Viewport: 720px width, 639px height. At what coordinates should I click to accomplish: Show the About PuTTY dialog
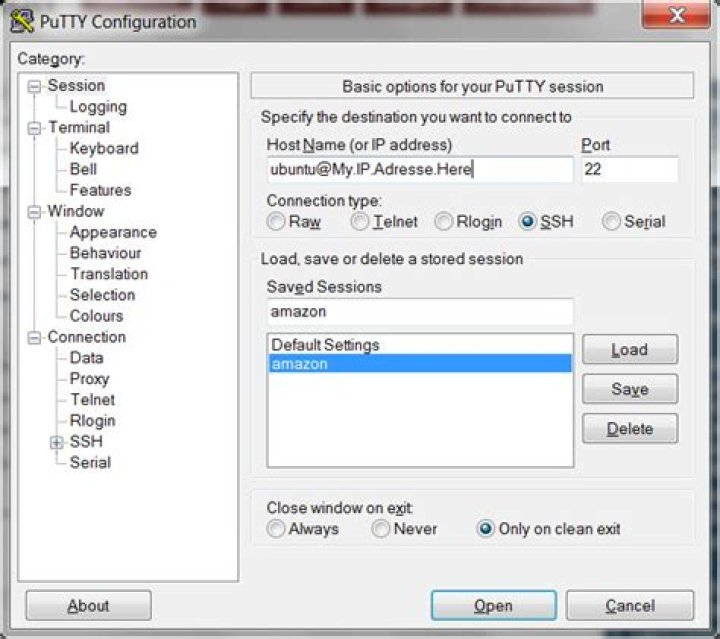[x=89, y=606]
